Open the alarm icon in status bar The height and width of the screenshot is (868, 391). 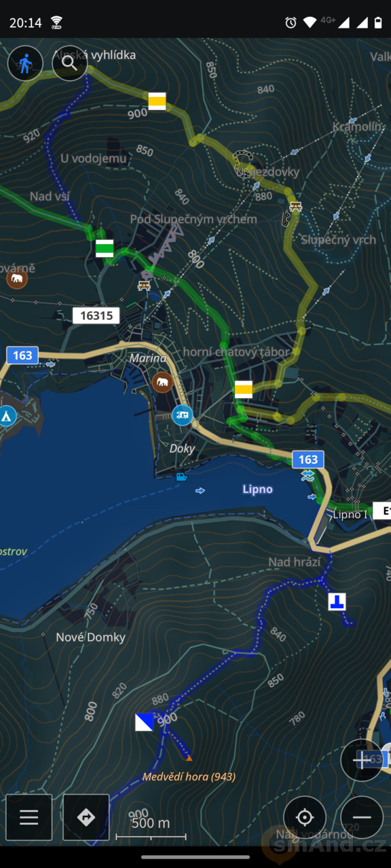(291, 22)
